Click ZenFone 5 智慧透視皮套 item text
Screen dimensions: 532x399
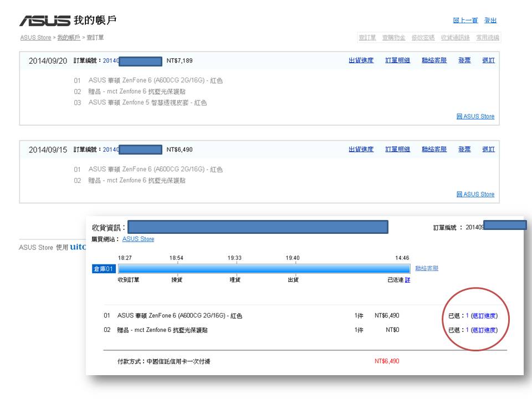(147, 103)
